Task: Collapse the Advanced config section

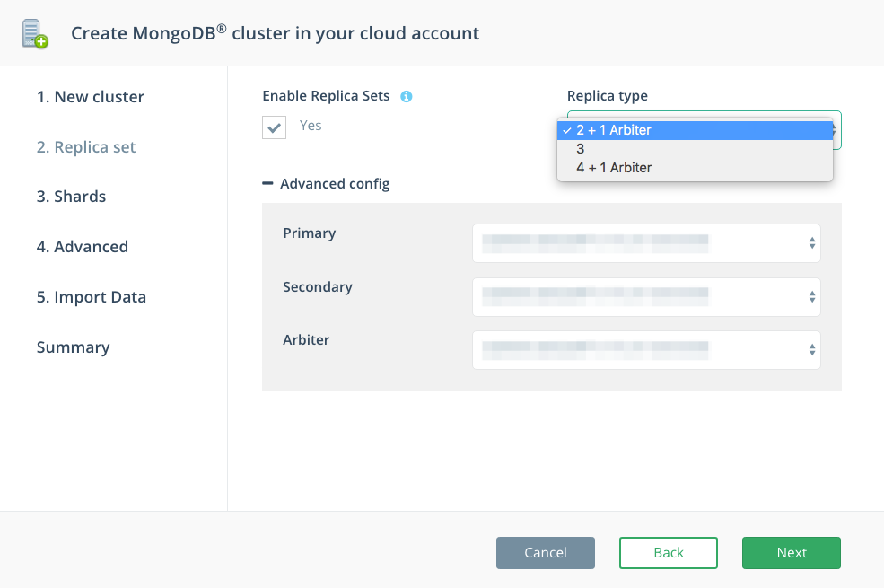Action: (x=326, y=184)
